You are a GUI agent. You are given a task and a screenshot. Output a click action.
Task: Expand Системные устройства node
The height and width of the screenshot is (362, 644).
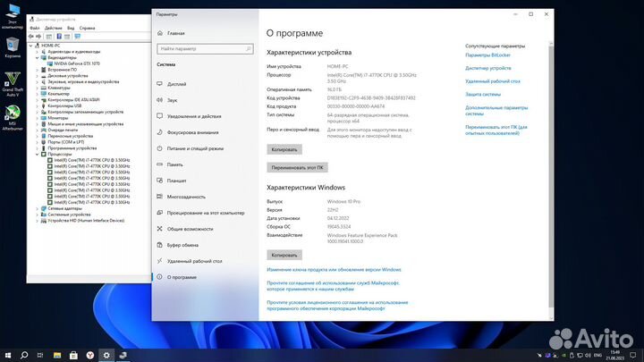(x=37, y=215)
